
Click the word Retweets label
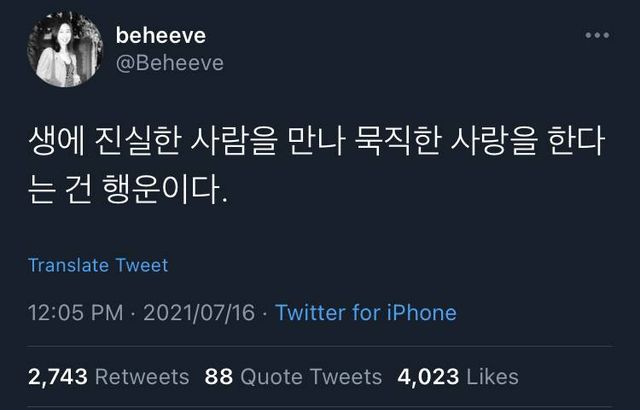(142, 376)
